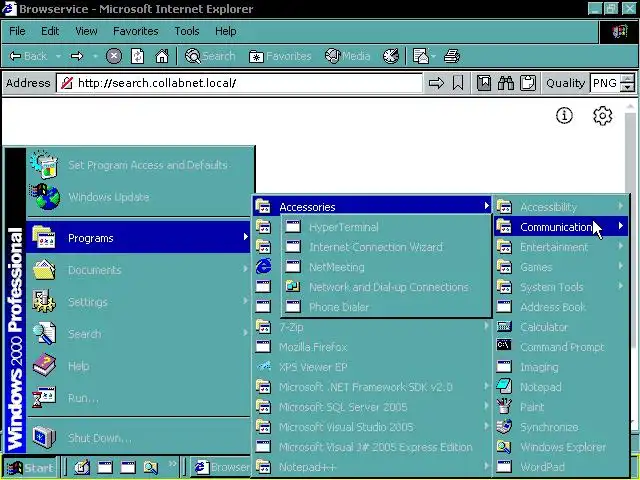Click the Forward arrow toolbar button
The width and height of the screenshot is (640, 480).
pos(77,56)
